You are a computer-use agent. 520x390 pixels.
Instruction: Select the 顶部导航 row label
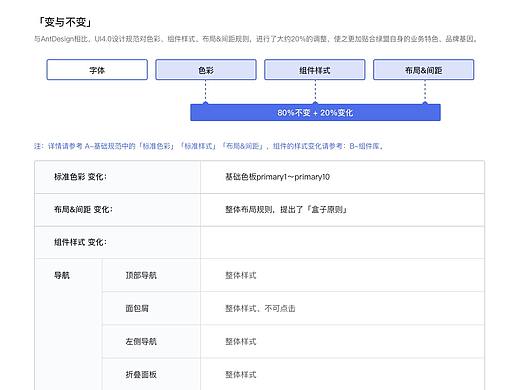(x=141, y=275)
